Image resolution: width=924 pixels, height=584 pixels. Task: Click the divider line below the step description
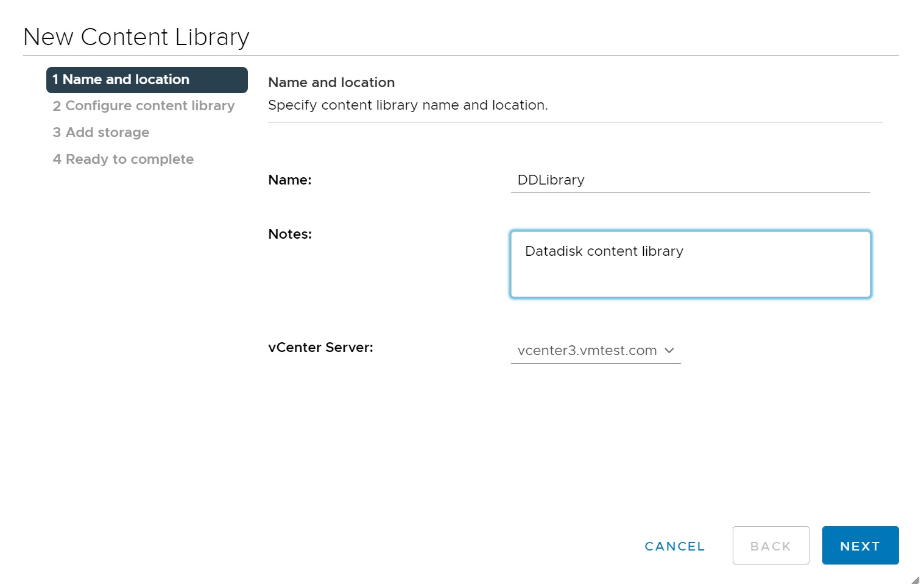click(575, 122)
